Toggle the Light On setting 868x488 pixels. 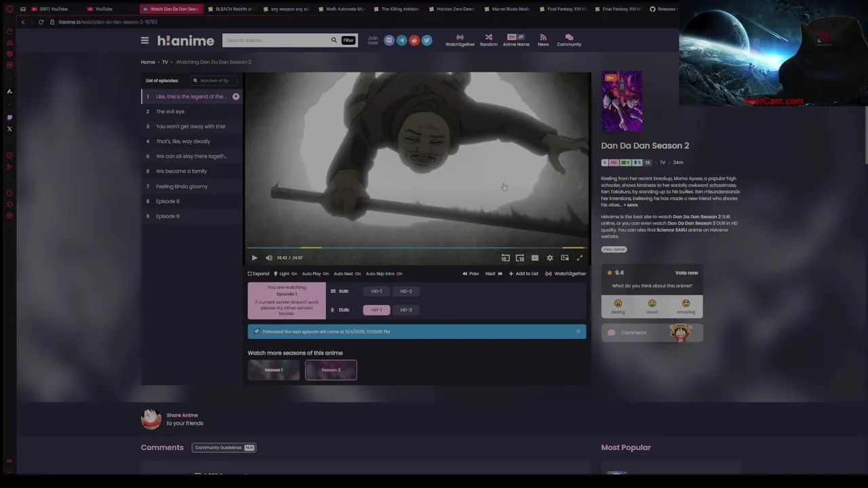[285, 274]
